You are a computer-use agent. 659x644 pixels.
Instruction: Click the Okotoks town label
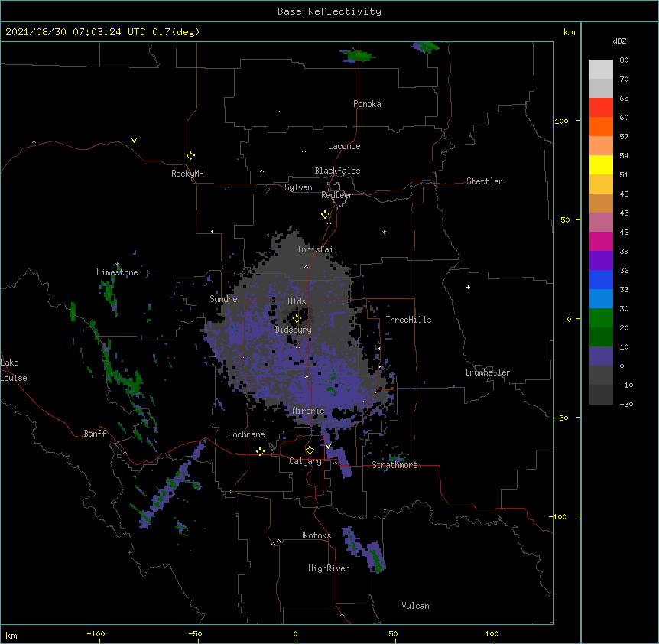[315, 535]
